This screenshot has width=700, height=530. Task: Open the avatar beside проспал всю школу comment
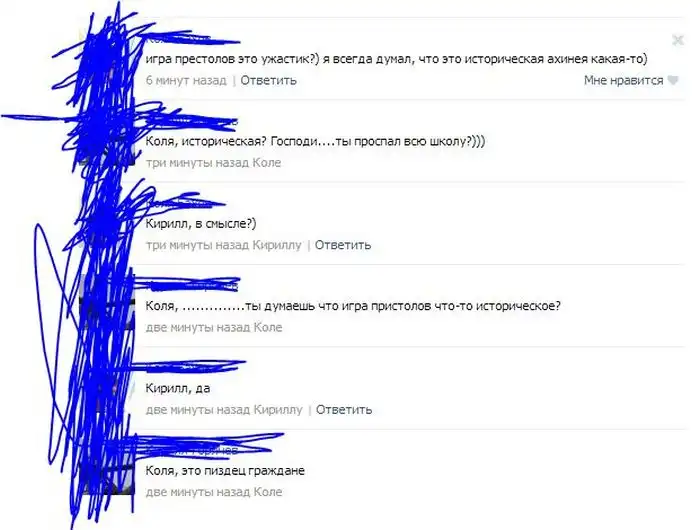point(107,138)
